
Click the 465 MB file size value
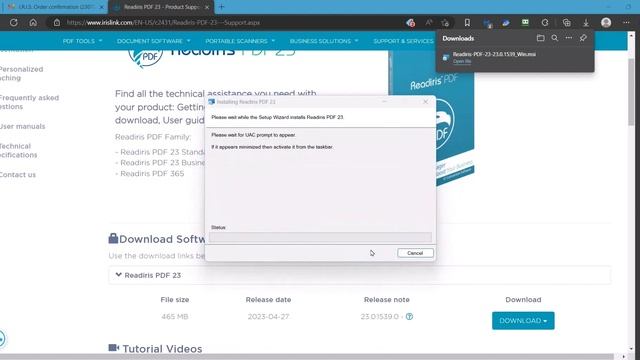(x=175, y=316)
